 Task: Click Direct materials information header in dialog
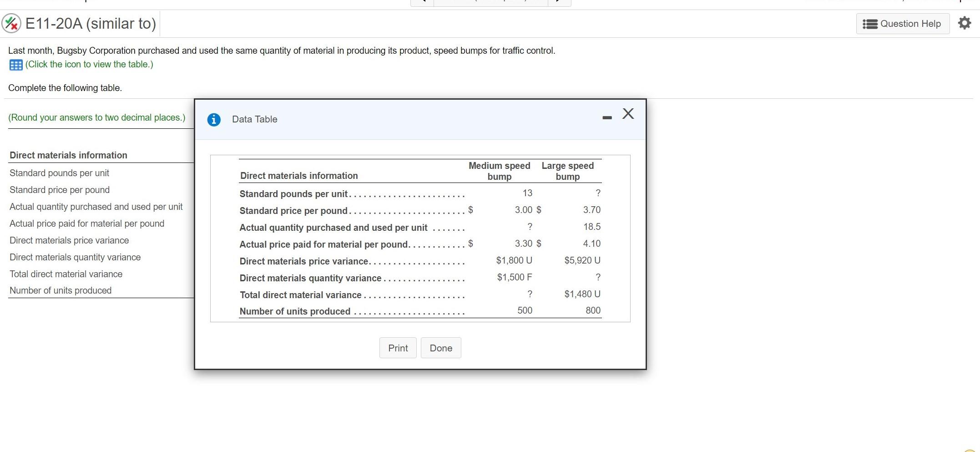(299, 176)
